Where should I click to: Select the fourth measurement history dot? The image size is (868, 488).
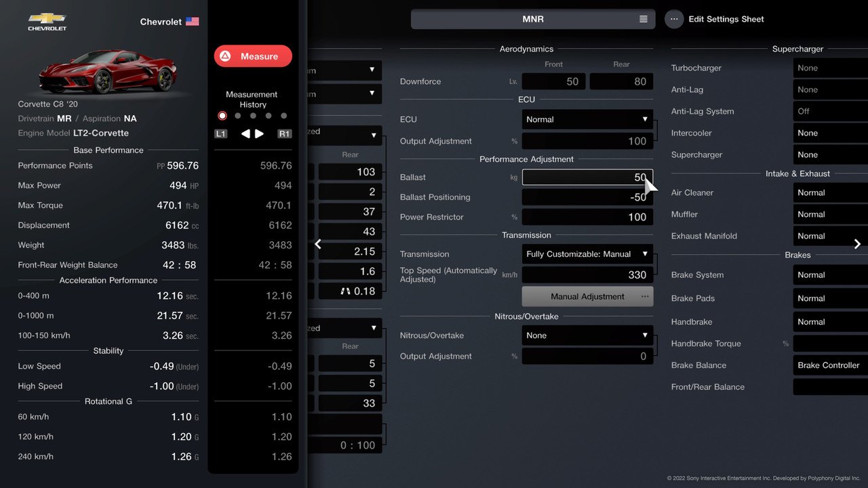[269, 116]
